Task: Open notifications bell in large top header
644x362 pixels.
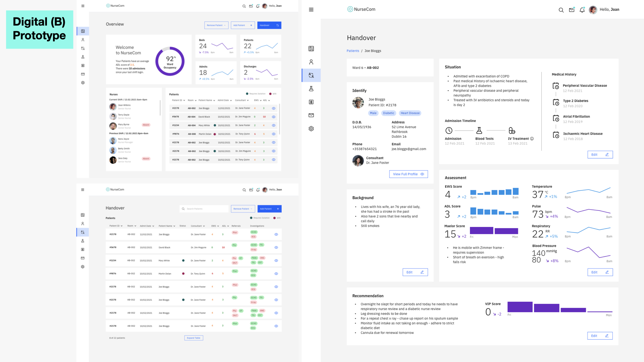Action: click(x=582, y=10)
